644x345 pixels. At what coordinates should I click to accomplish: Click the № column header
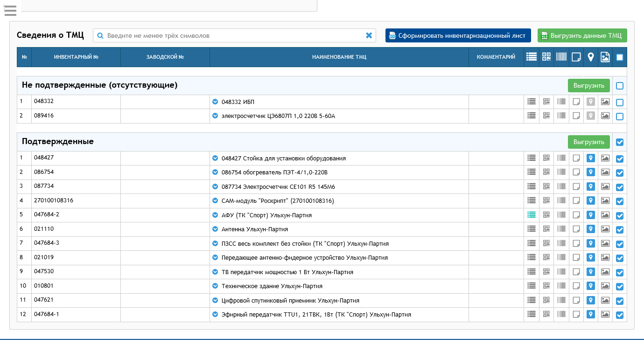(24, 57)
